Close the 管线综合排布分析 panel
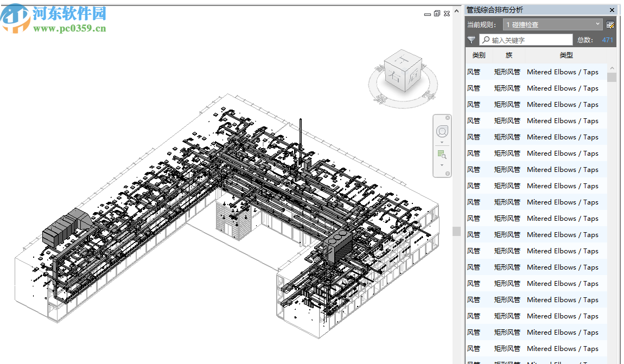 click(x=612, y=10)
